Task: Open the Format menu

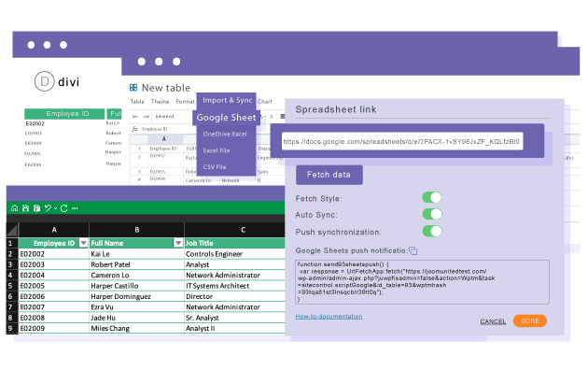Action: pyautogui.click(x=185, y=102)
